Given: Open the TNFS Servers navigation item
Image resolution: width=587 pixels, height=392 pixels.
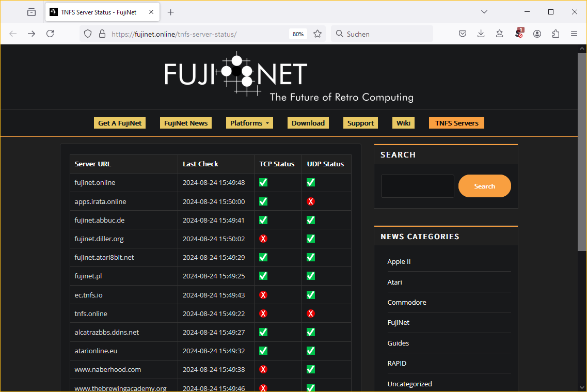Looking at the screenshot, I should tap(456, 123).
